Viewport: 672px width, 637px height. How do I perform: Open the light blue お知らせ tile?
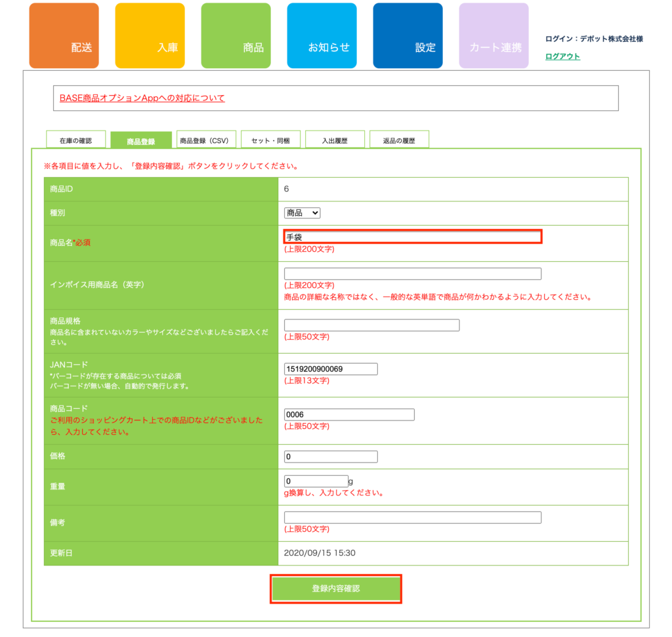322,36
